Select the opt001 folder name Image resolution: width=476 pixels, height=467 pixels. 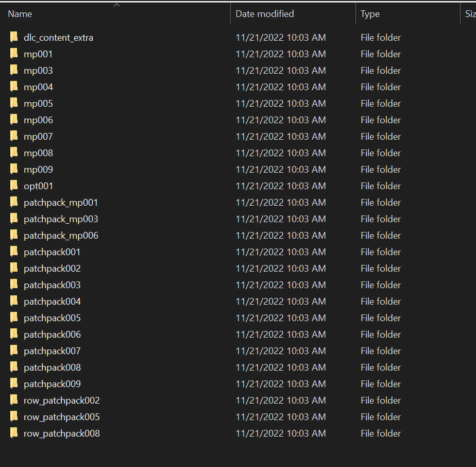[38, 186]
